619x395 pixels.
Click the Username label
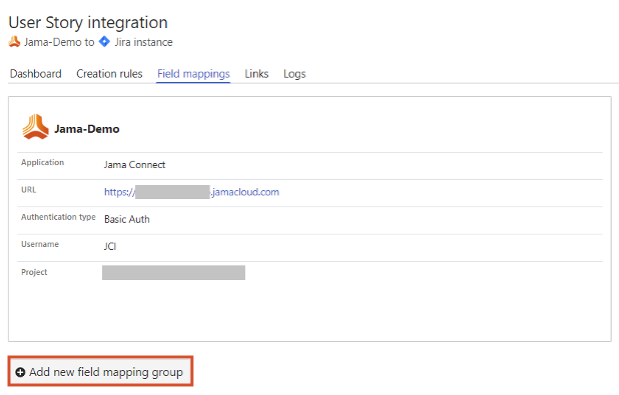40,244
